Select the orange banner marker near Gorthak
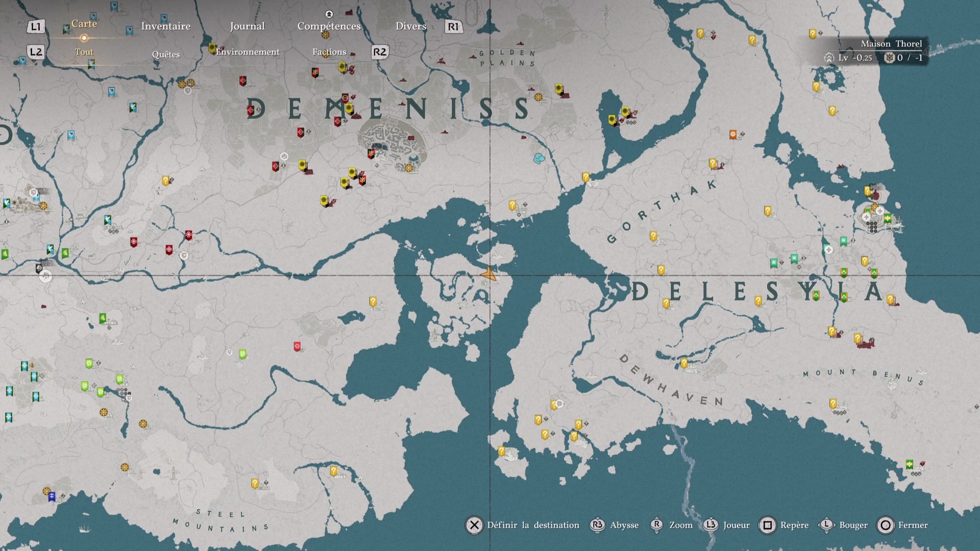 (733, 135)
